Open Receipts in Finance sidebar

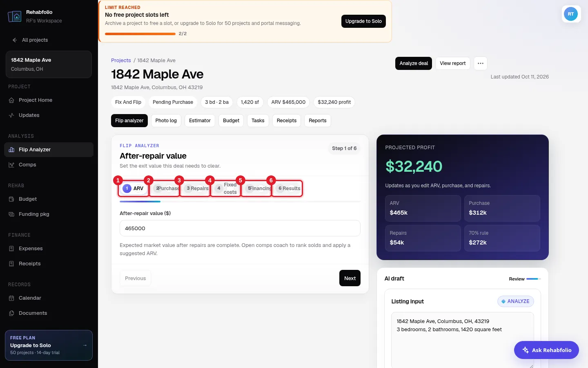click(49, 264)
